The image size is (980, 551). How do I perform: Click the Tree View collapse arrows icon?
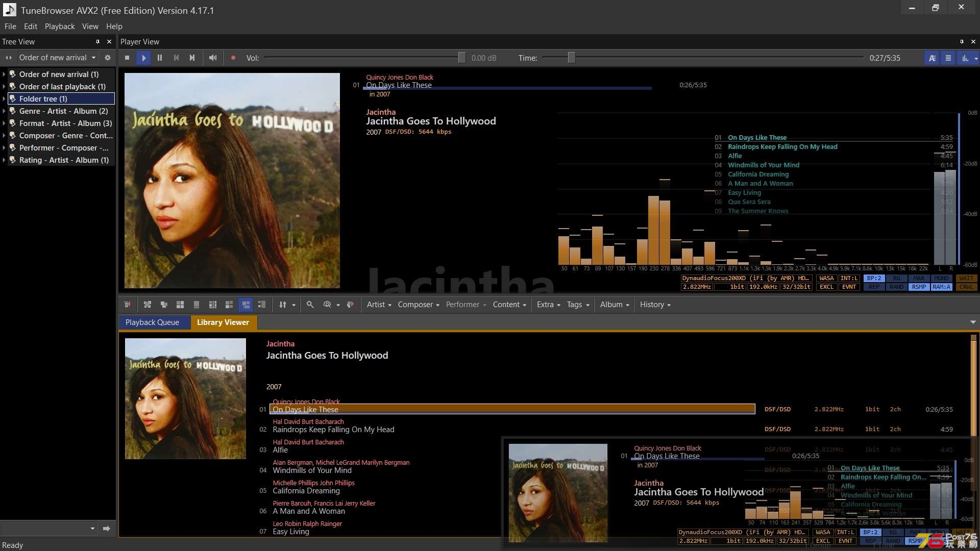(9, 58)
